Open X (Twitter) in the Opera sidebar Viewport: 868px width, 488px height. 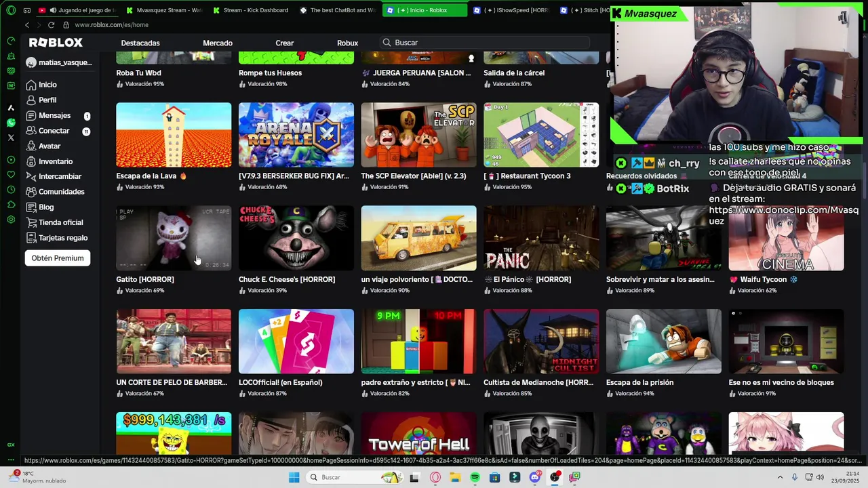pos(11,138)
